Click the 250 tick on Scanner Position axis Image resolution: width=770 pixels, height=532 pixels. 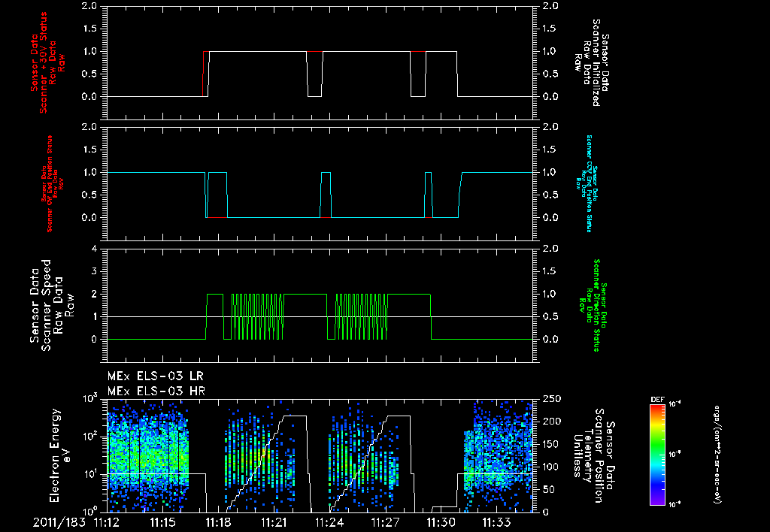point(553,400)
